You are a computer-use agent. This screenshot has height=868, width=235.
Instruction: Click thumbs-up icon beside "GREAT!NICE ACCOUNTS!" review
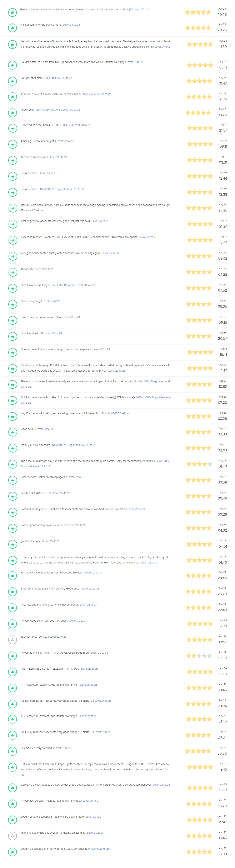[x=12, y=496]
